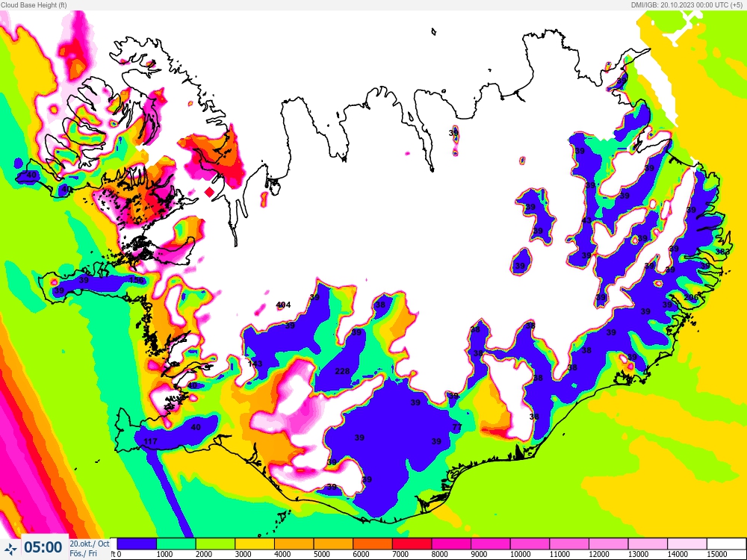This screenshot has height=560, width=747.
Task: Select the red 7000–8000 ft legend swatch
Action: (412, 544)
